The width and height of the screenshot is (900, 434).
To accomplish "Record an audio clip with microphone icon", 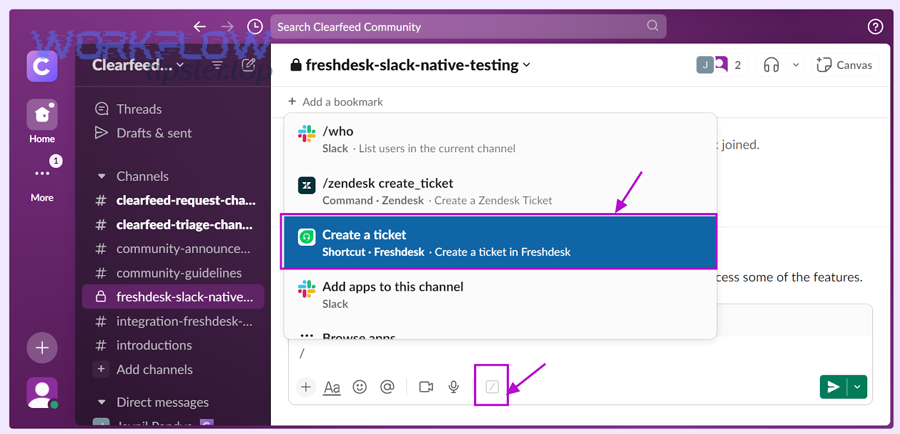I will pyautogui.click(x=454, y=387).
